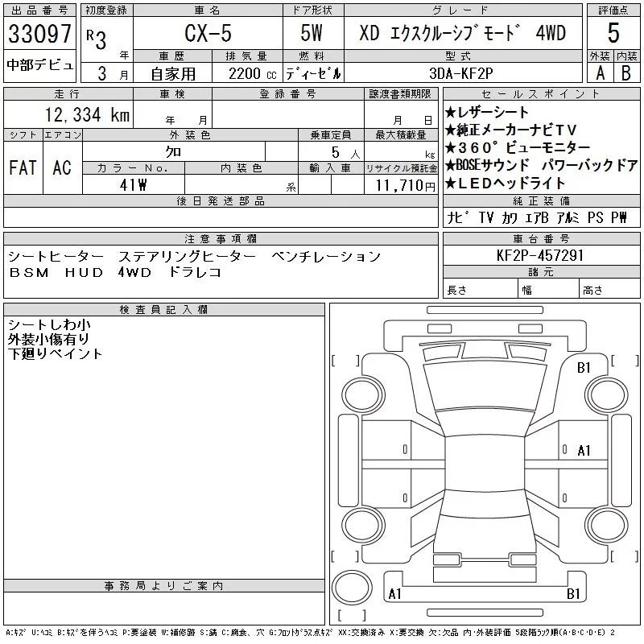Click inspector remark "外装小傷有り"

[x=49, y=339]
